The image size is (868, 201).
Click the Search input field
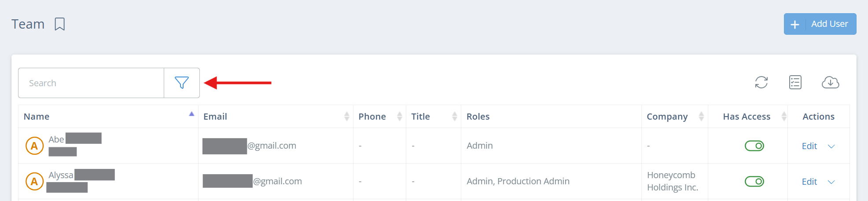tap(91, 83)
